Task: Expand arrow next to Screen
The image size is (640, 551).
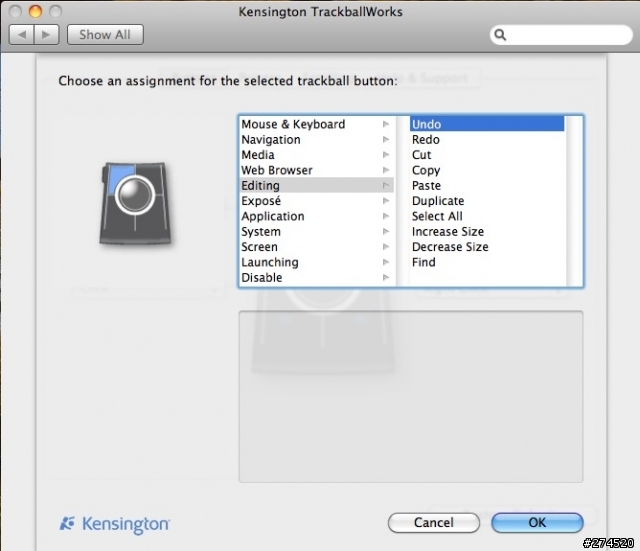Action: [x=386, y=247]
